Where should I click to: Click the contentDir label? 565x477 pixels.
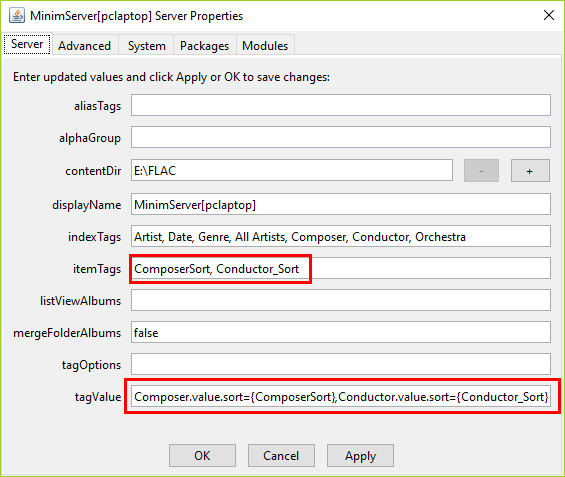click(93, 171)
